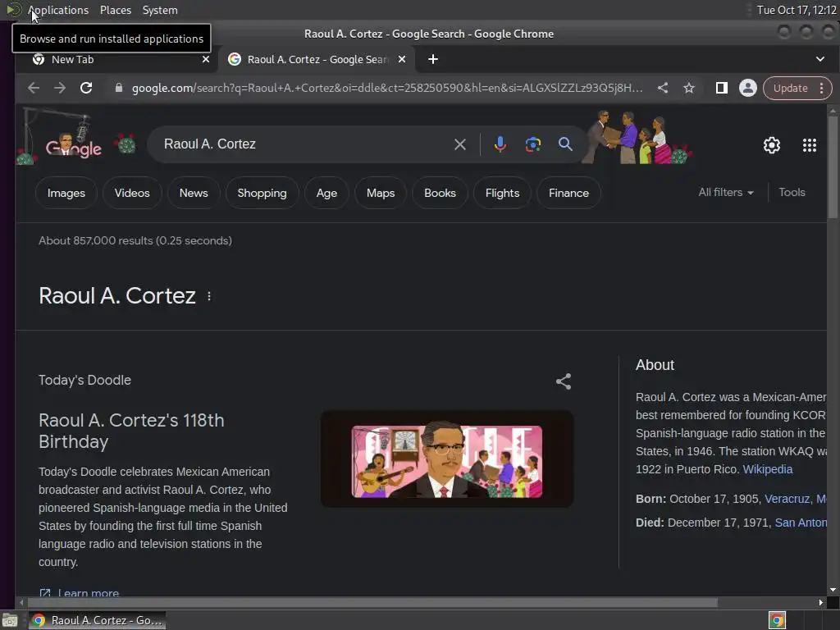The width and height of the screenshot is (840, 630).
Task: Click the Google Doodle logo
Action: (74, 146)
